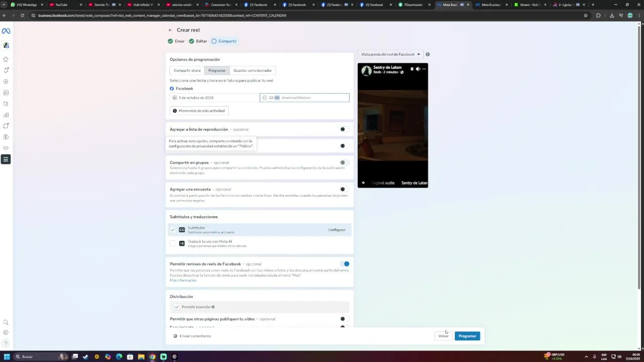Screen dimensions: 644x362
Task: Open settings gear in left sidebar
Action: [x=6, y=332]
